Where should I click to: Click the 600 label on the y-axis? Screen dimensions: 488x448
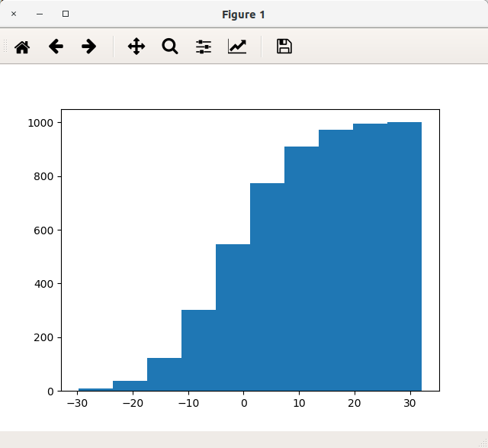click(x=43, y=230)
